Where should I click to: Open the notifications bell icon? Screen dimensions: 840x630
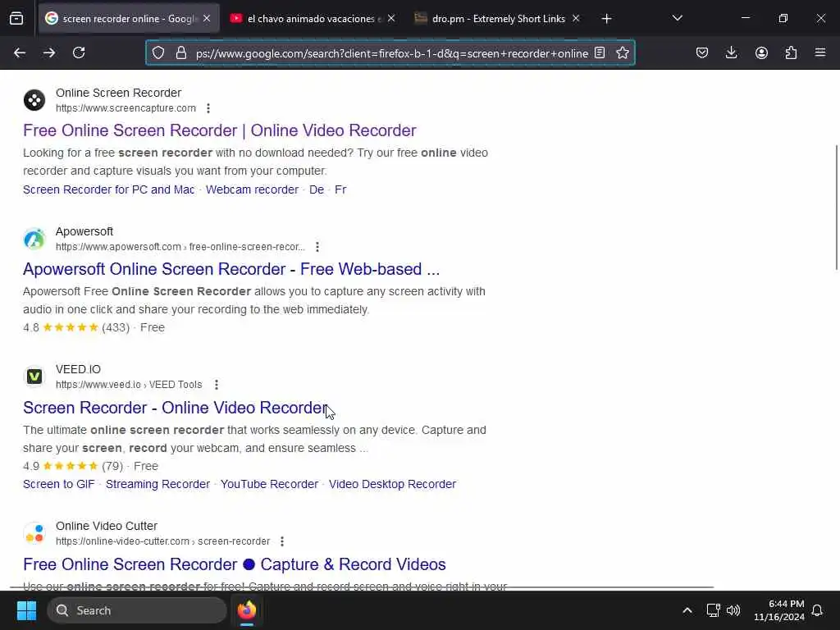[818, 610]
